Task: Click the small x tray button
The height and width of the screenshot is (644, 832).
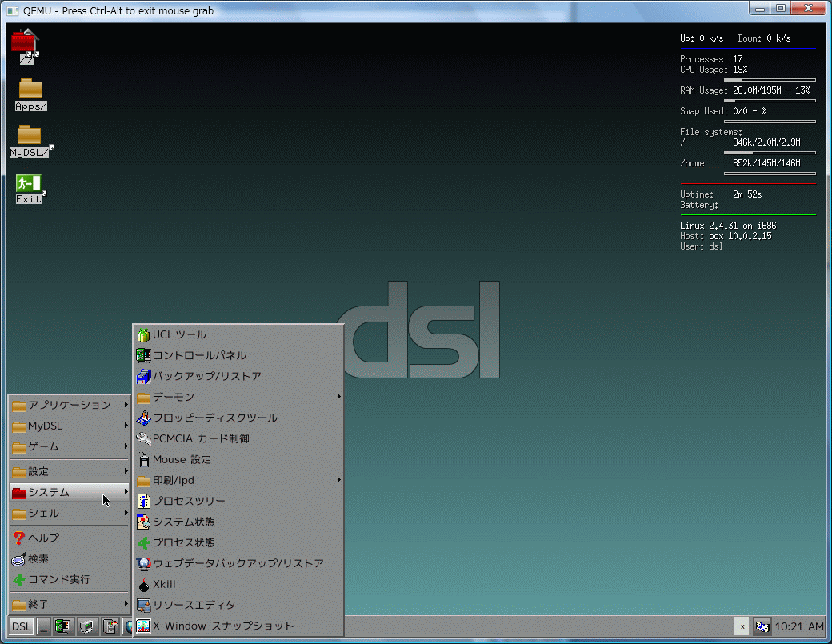Action: pos(742,626)
